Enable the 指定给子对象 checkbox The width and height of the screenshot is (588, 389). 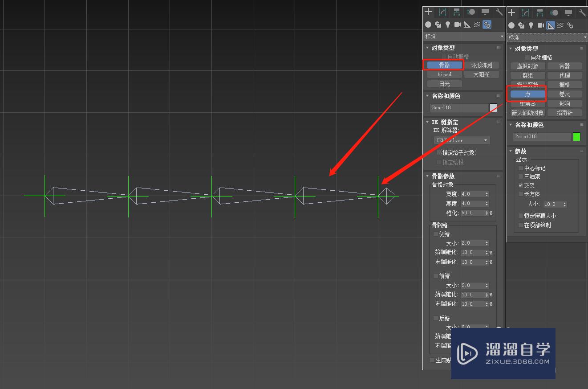(439, 152)
